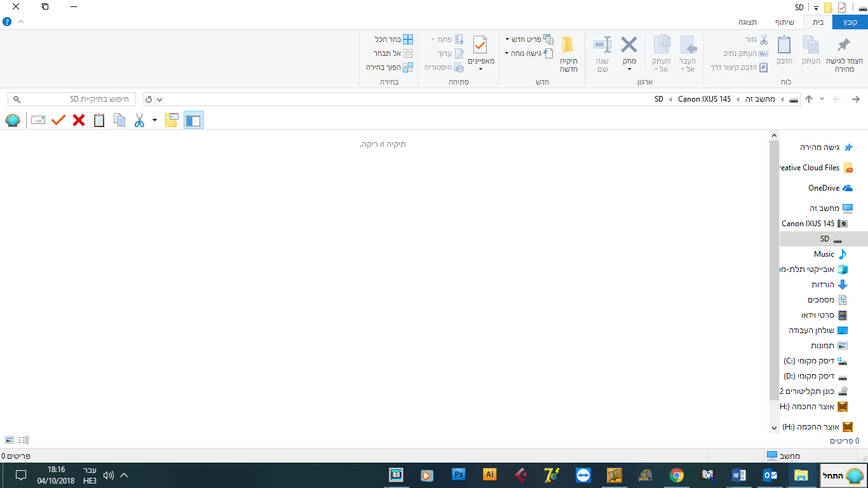The width and height of the screenshot is (868, 488).
Task: Open Google Chrome from the taskbar
Action: coord(677,475)
